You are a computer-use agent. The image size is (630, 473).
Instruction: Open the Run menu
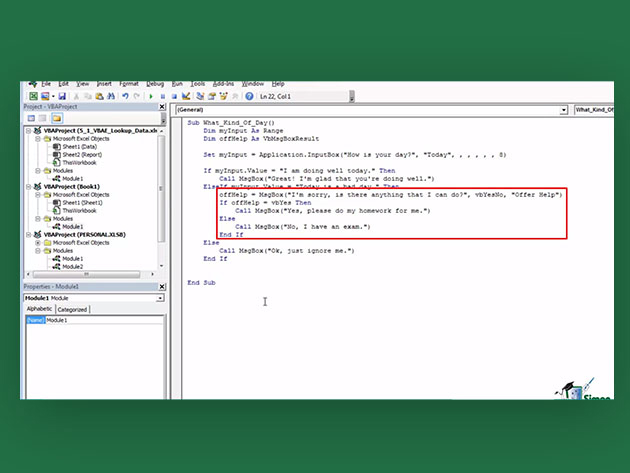pyautogui.click(x=177, y=84)
